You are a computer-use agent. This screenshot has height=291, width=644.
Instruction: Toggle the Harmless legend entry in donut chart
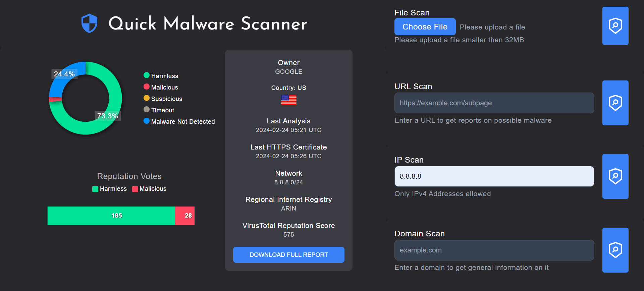[x=161, y=76]
